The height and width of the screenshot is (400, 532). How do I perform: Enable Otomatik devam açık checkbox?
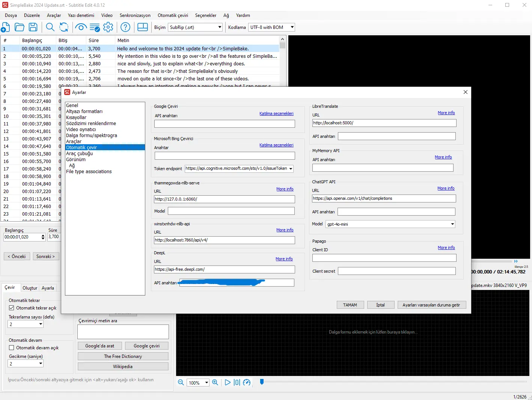12,348
